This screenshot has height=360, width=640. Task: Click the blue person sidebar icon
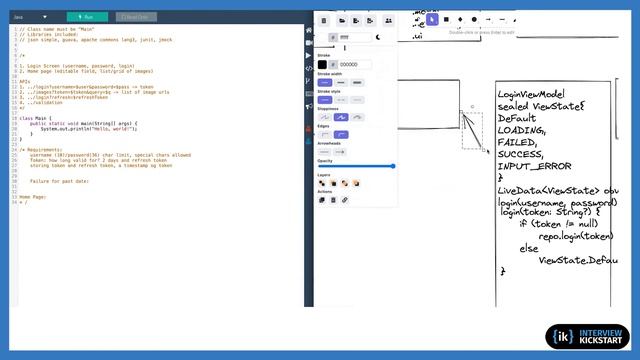pyautogui.click(x=308, y=141)
